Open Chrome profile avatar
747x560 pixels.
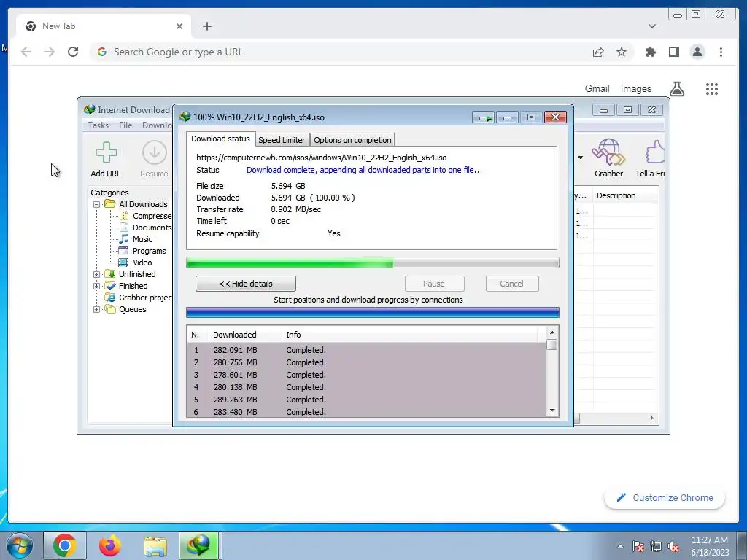coord(697,52)
